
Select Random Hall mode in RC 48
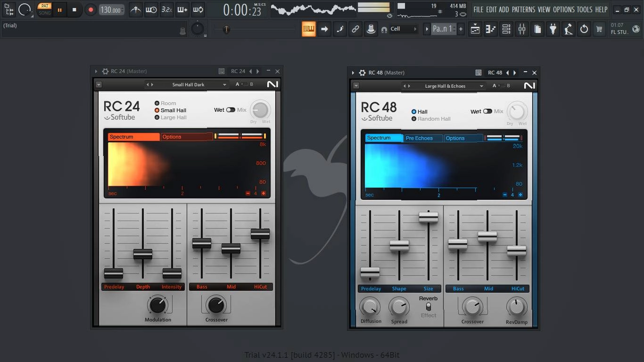coord(431,119)
